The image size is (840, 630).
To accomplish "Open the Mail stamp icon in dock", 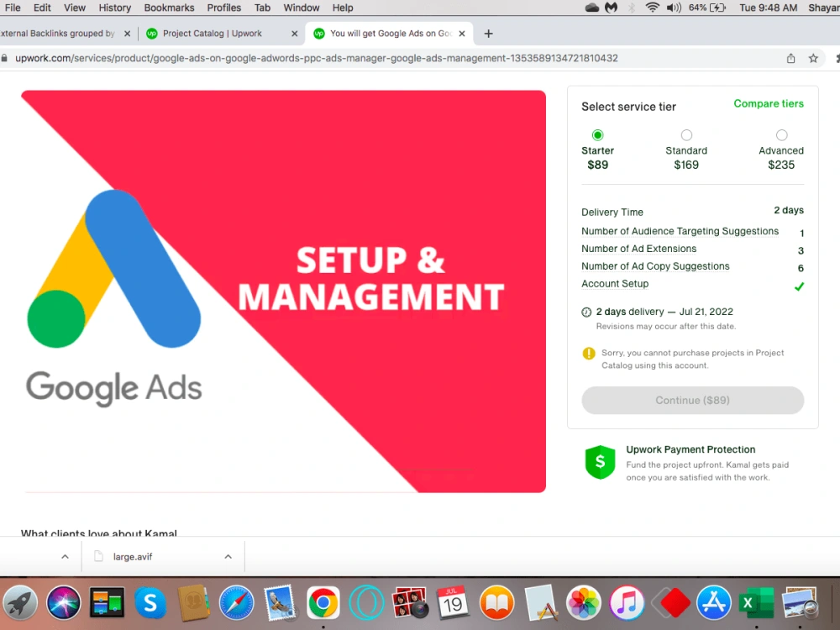I will point(280,602).
